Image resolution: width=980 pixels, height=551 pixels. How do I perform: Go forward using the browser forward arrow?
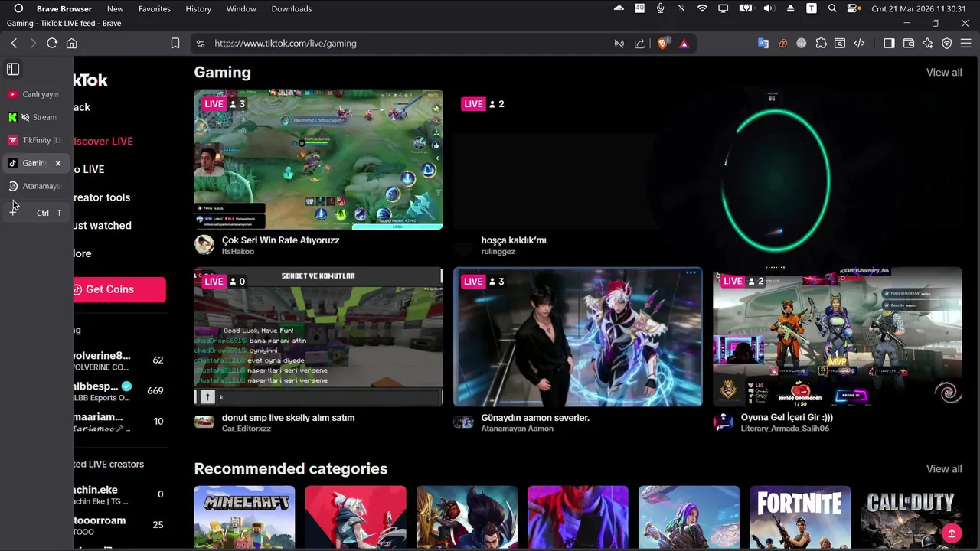(x=33, y=44)
